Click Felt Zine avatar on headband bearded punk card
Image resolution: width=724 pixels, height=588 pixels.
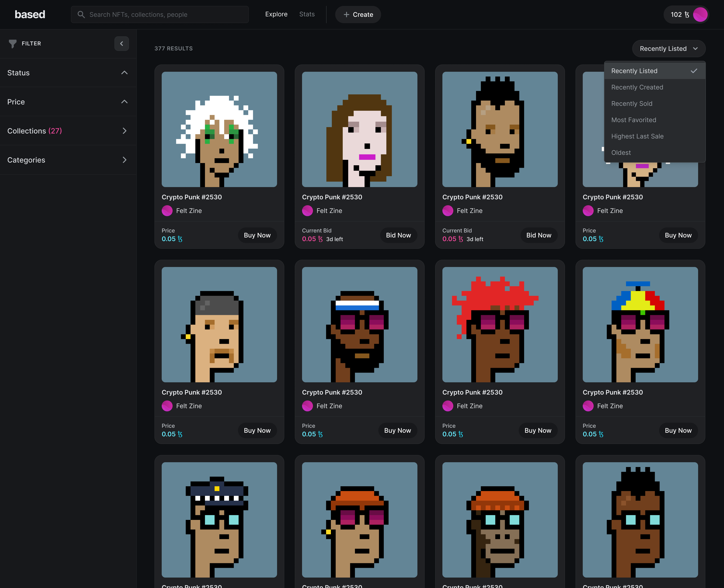(307, 406)
